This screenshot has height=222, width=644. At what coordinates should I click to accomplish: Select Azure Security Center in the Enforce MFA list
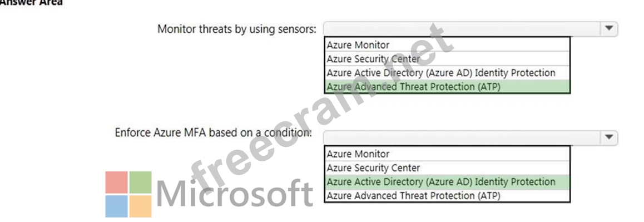[x=447, y=167]
